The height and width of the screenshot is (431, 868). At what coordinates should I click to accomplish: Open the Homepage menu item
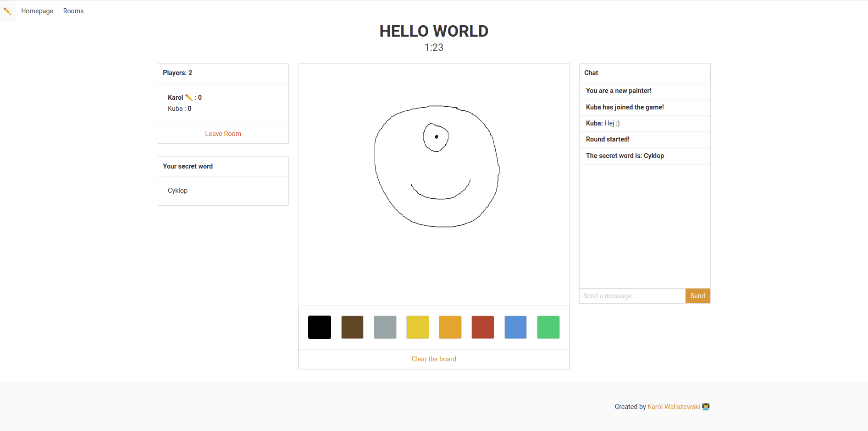pyautogui.click(x=37, y=11)
